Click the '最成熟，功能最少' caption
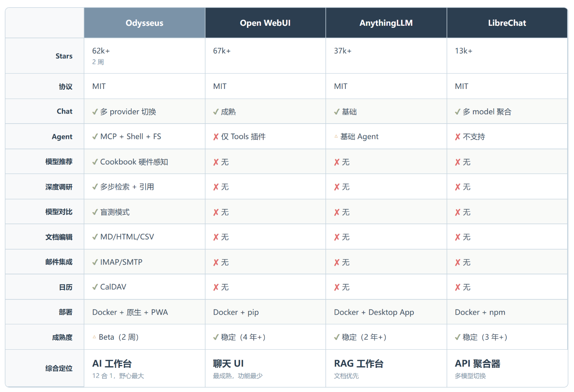Viewport: 574px width, 392px height. pyautogui.click(x=238, y=376)
